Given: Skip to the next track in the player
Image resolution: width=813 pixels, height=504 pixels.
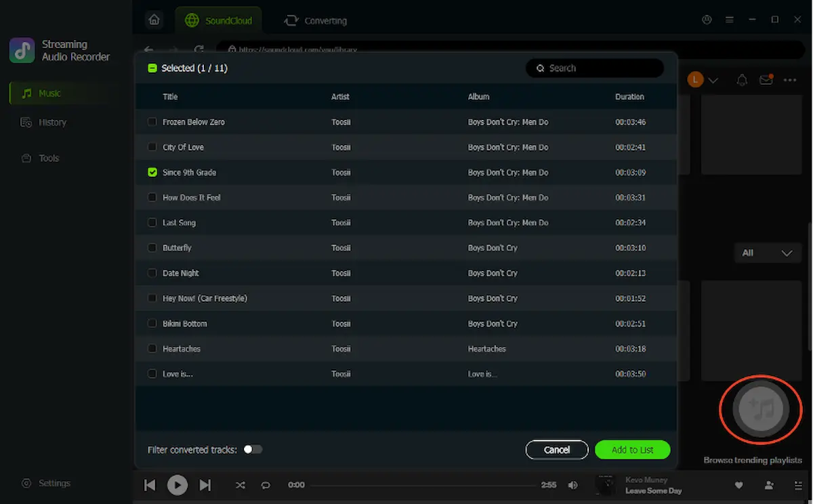Looking at the screenshot, I should pyautogui.click(x=205, y=485).
